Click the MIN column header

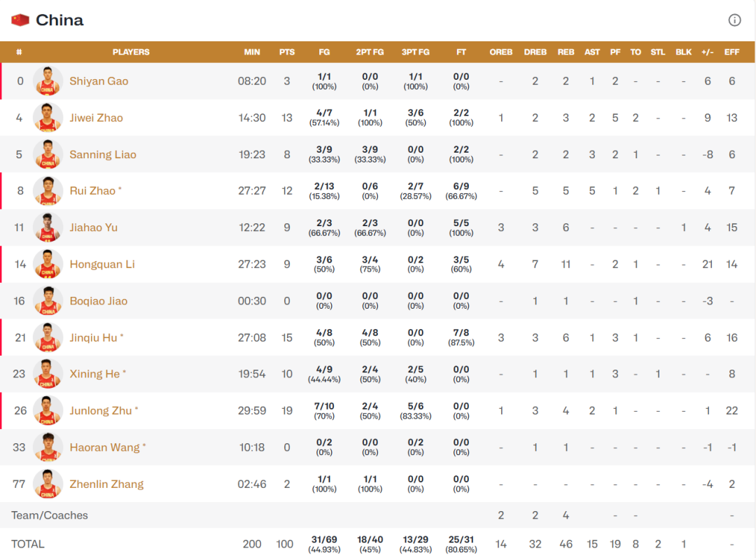point(252,52)
